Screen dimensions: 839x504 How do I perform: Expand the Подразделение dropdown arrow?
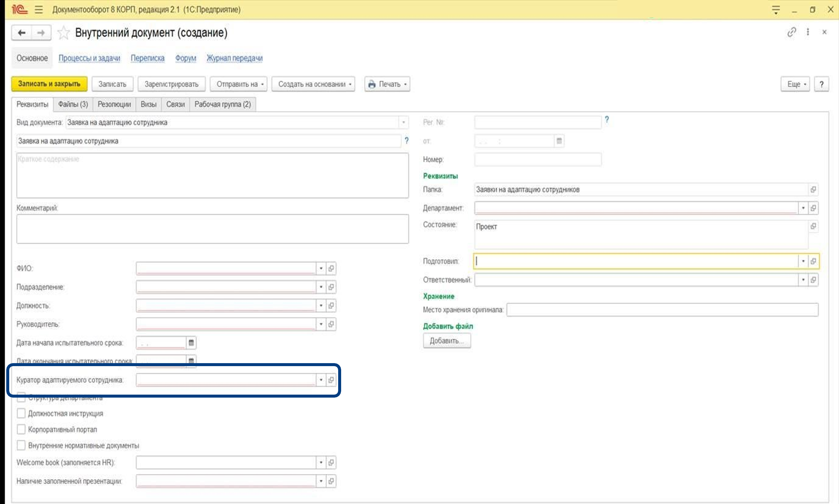click(x=321, y=287)
